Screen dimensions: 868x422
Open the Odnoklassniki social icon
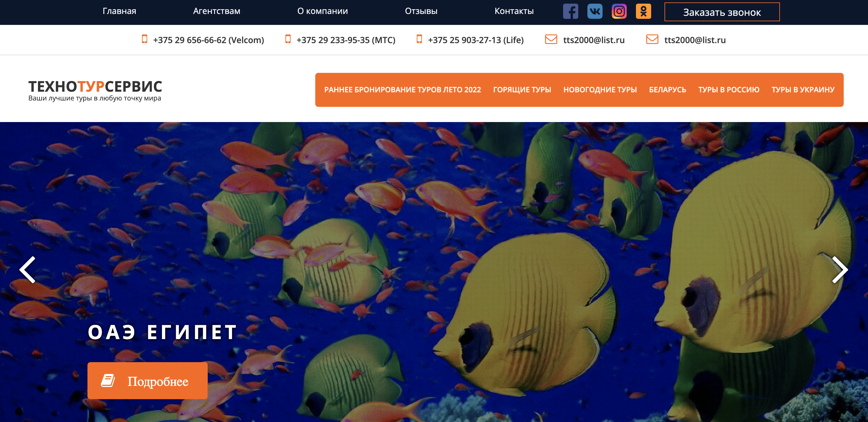click(643, 12)
